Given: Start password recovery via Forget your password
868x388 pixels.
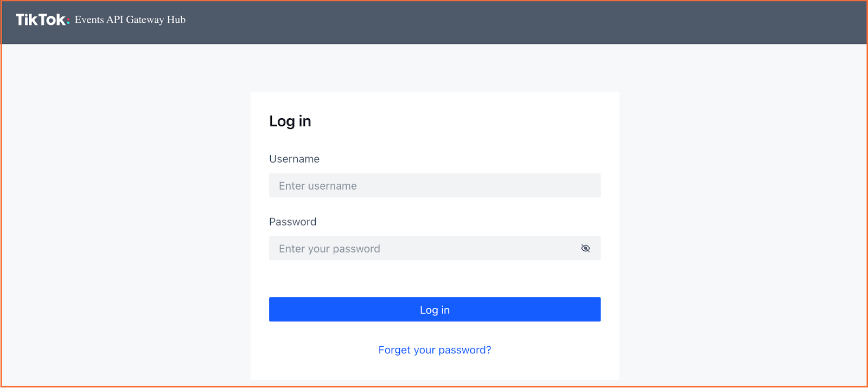Looking at the screenshot, I should (435, 350).
